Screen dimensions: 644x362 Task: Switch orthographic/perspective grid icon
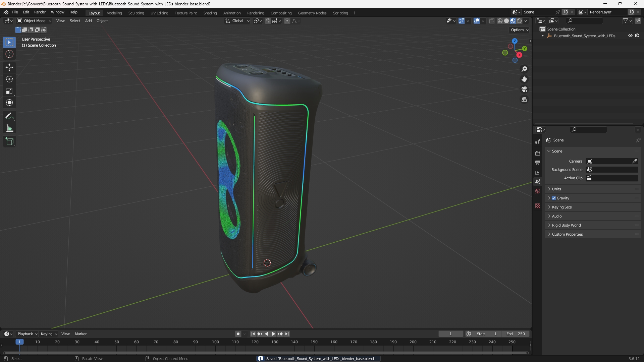point(524,100)
